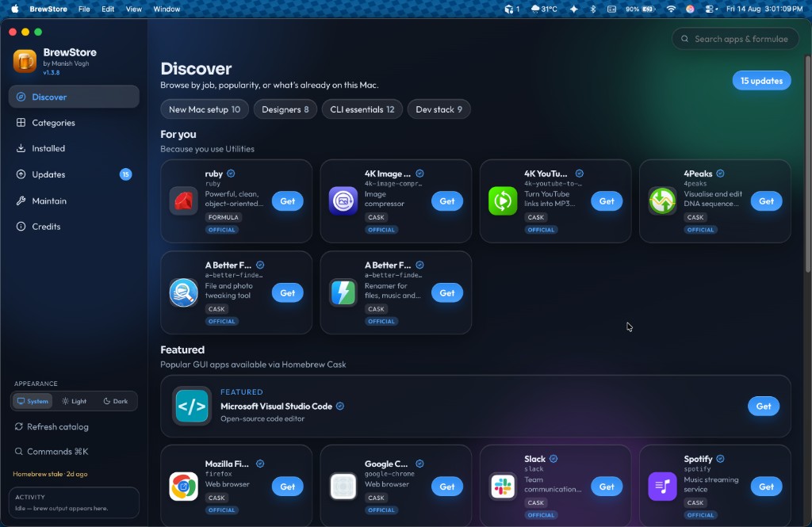
Task: Click the verified badge next to Spotify
Action: [x=720, y=459]
